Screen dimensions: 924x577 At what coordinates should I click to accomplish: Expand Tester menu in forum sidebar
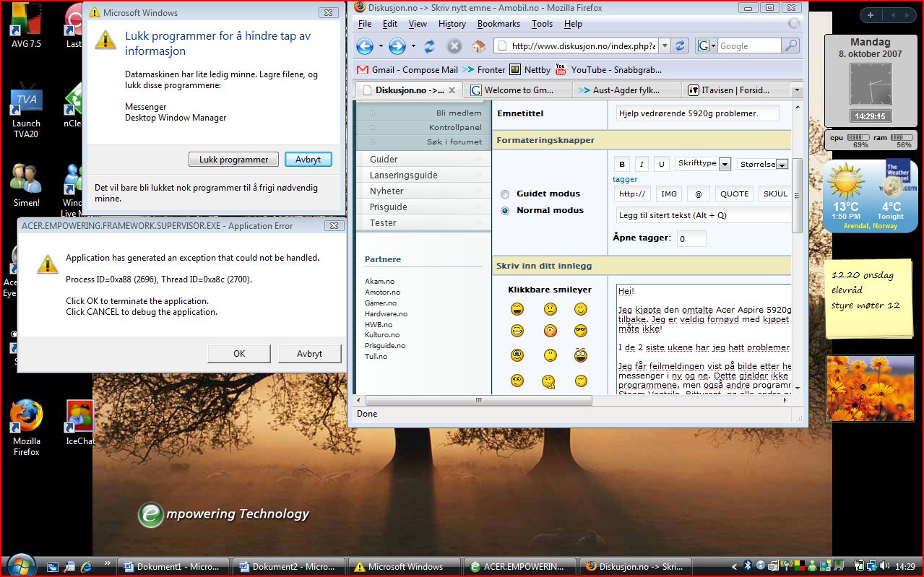[424, 222]
